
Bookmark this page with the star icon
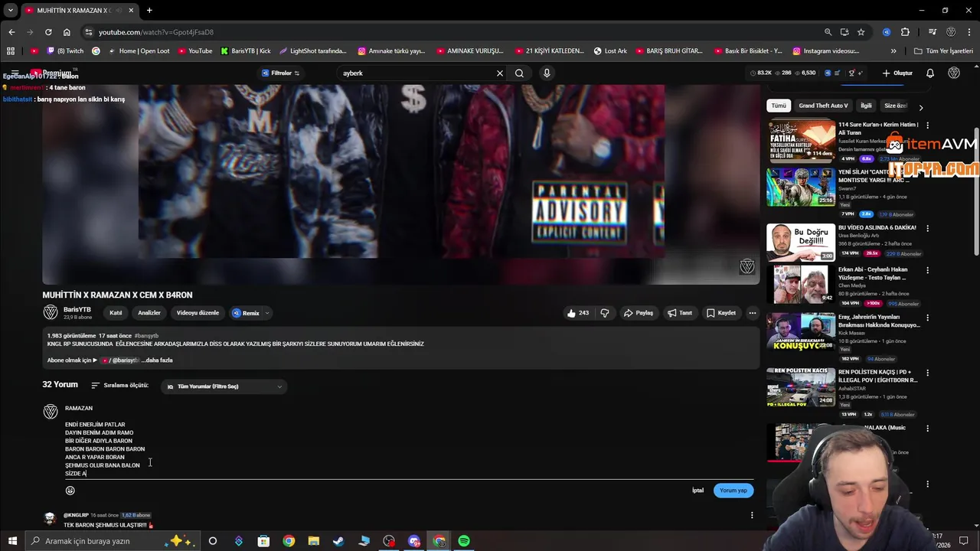pos(861,32)
